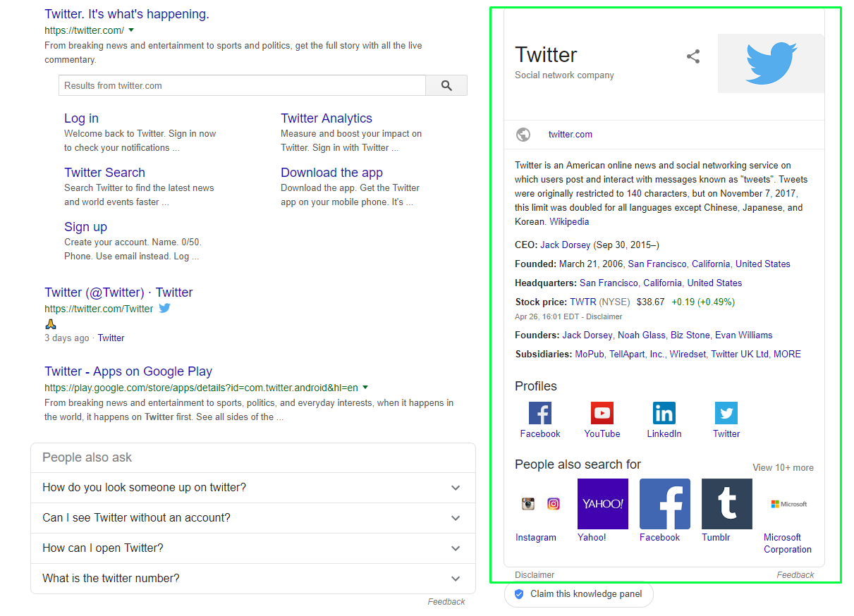
Task: Open the Facebook profile icon
Action: [x=540, y=413]
